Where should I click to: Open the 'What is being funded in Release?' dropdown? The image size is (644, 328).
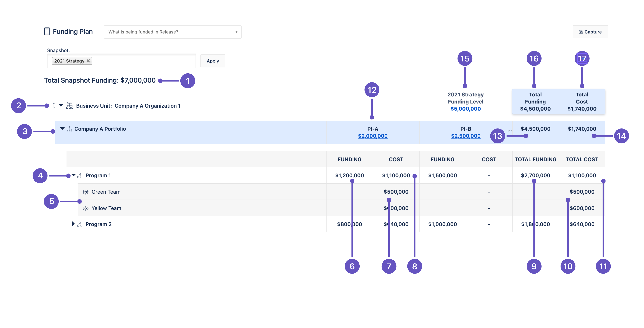click(x=172, y=32)
